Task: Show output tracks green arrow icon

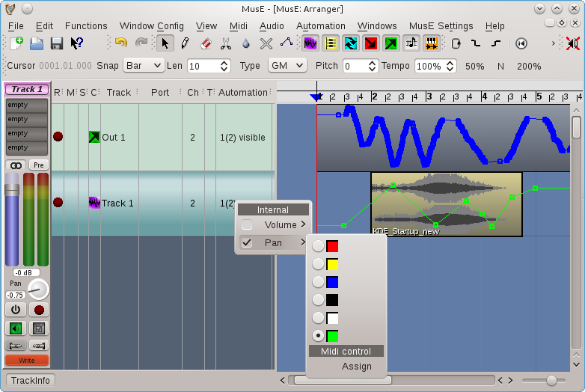Action: (390, 43)
